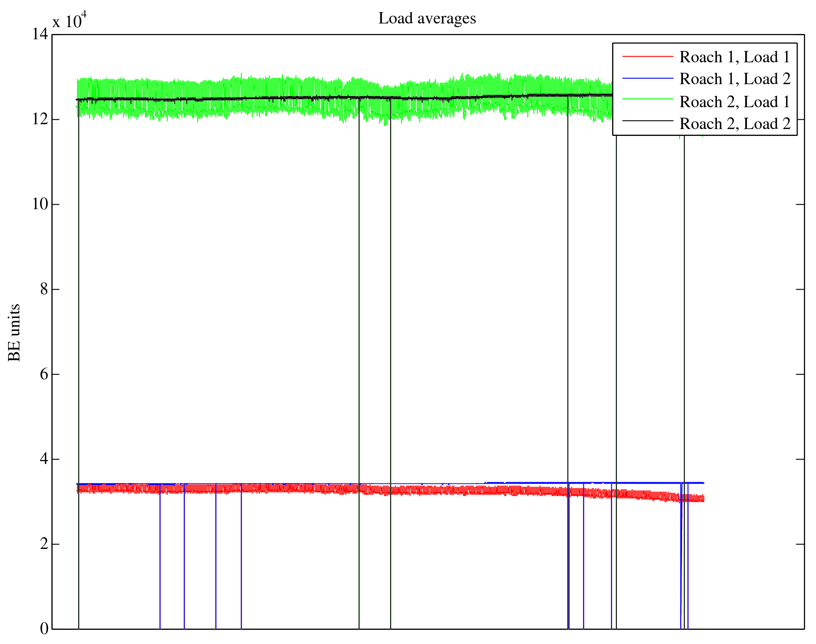The image size is (816, 644).
Task: Click the y-axis tick label 8
Action: click(44, 289)
